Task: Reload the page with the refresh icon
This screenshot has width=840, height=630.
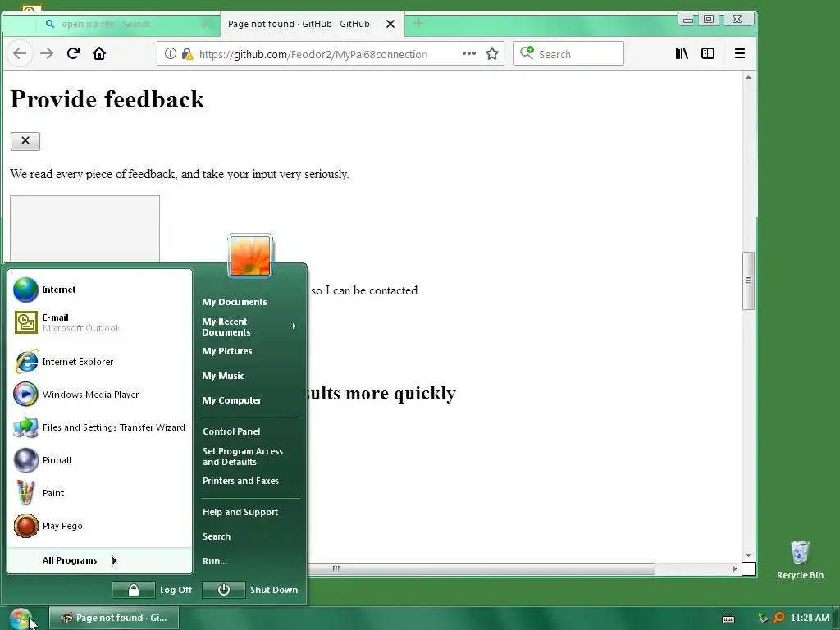Action: tap(73, 53)
